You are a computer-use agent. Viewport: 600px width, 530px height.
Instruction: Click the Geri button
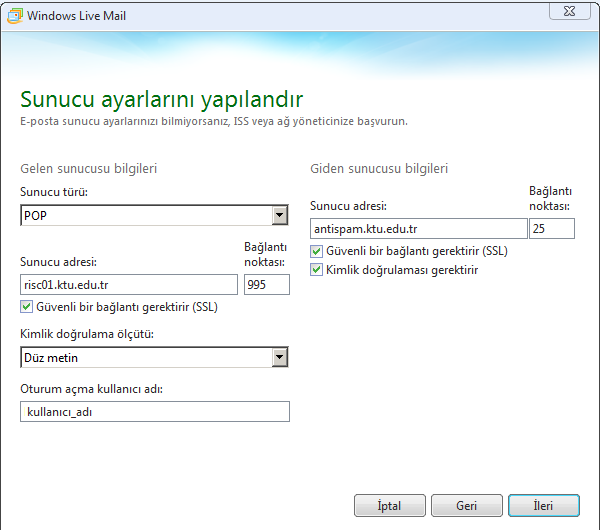[466, 506]
